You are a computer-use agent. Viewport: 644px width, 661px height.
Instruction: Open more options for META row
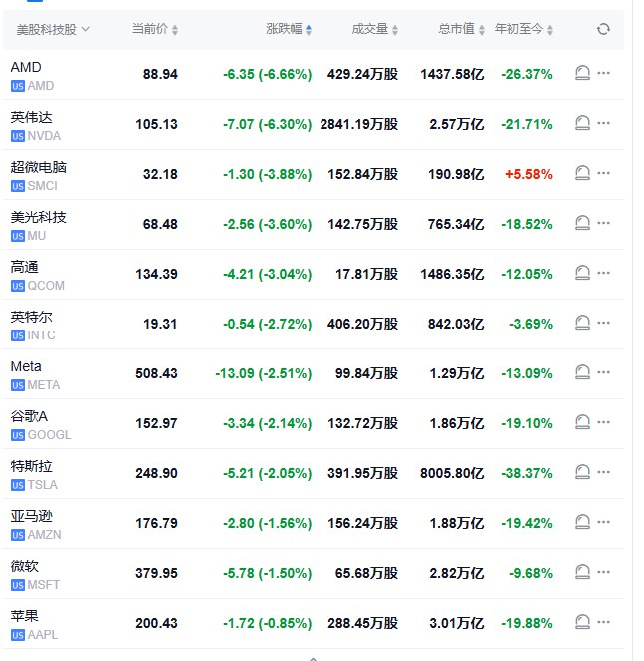pos(603,372)
